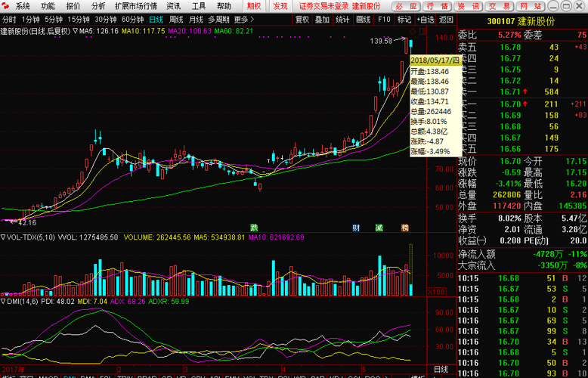Open the 日线 period selector at chart bottom-right
588x378 pixels.
[x=441, y=369]
